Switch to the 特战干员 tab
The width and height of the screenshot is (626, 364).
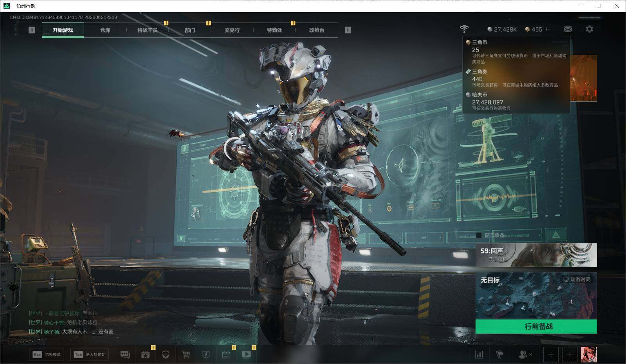pos(147,30)
